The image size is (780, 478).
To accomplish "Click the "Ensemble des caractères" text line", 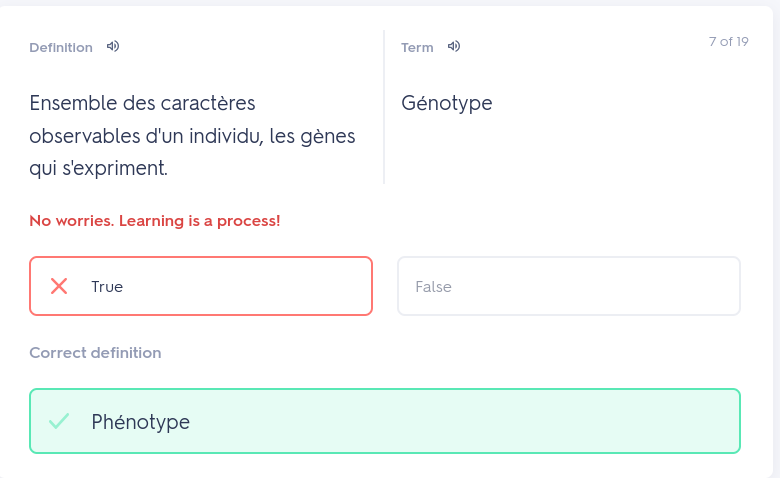I will pos(143,103).
